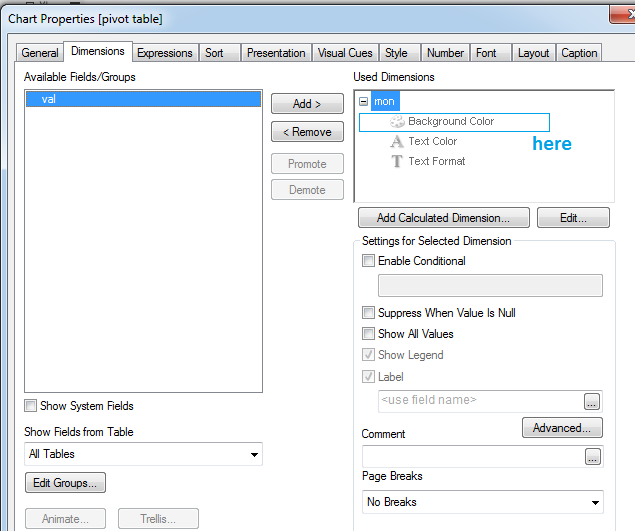Screen dimensions: 635x531
Task: Click the Background Color palette icon
Action: [397, 122]
